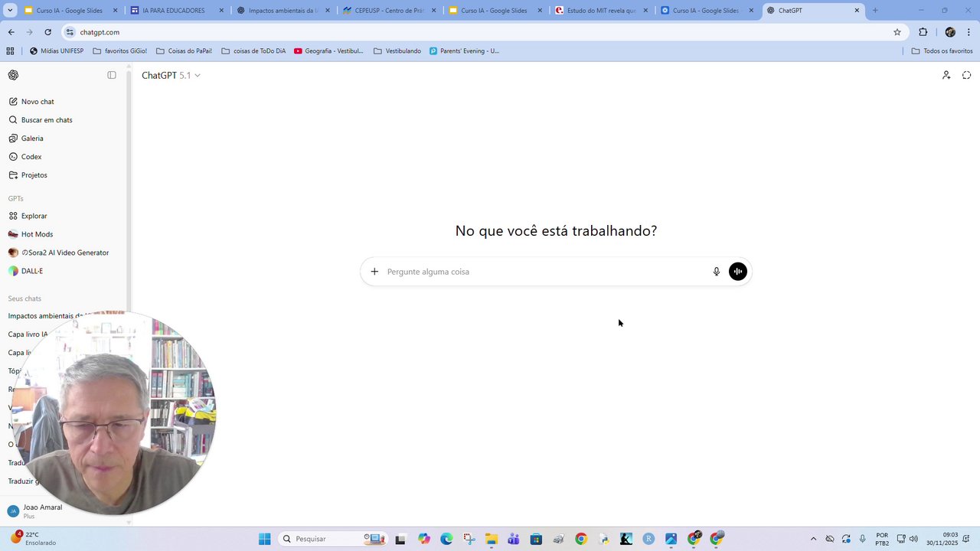
Task: Open Sora2 AI Video Generator GPT
Action: tap(64, 253)
